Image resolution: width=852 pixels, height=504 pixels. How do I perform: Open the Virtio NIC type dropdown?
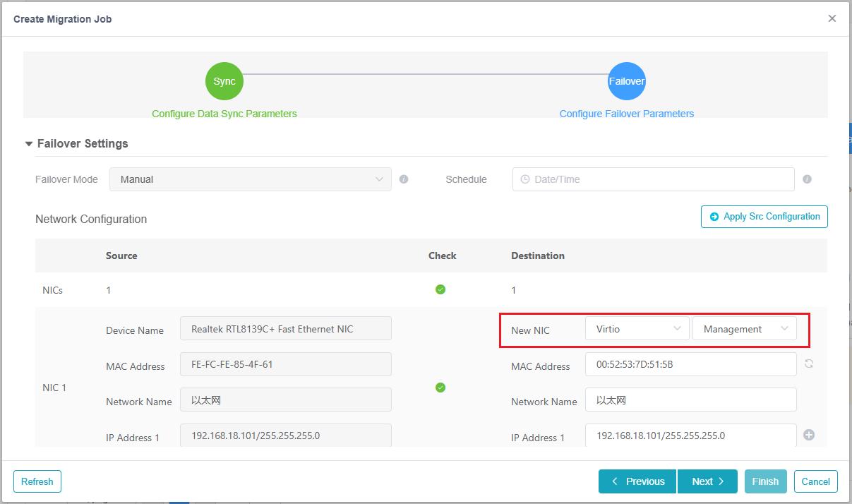pyautogui.click(x=637, y=329)
